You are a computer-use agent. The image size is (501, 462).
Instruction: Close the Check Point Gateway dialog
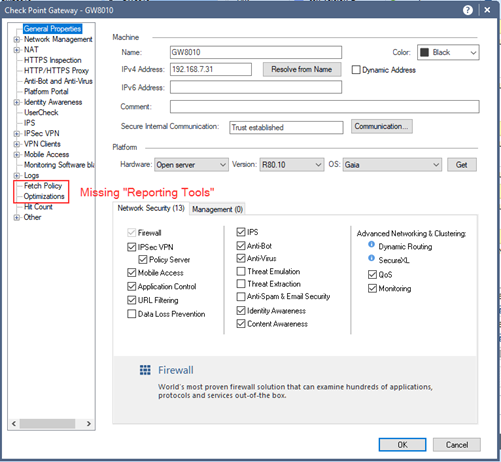(487, 10)
